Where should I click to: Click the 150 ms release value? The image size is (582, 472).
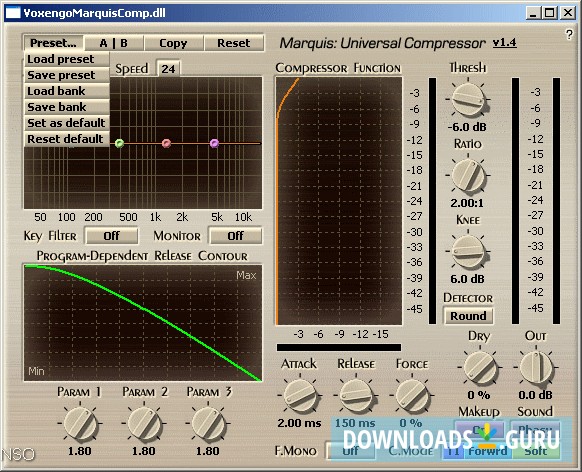355,423
